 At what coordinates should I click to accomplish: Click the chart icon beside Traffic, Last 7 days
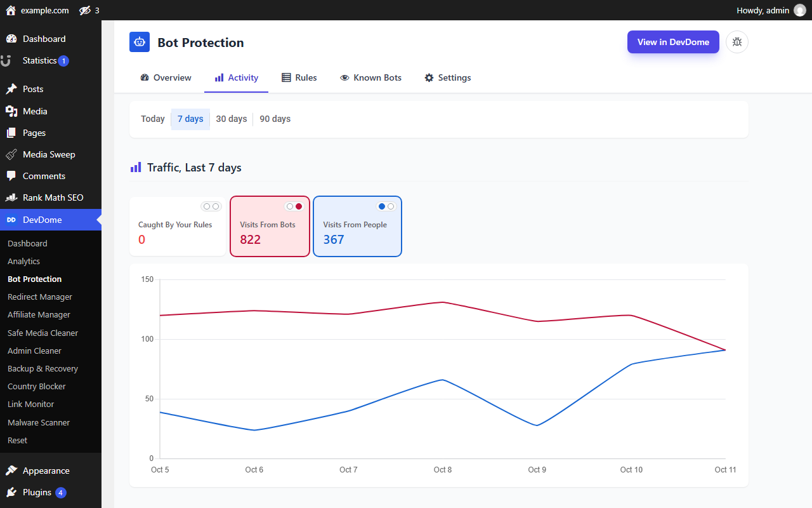point(136,168)
